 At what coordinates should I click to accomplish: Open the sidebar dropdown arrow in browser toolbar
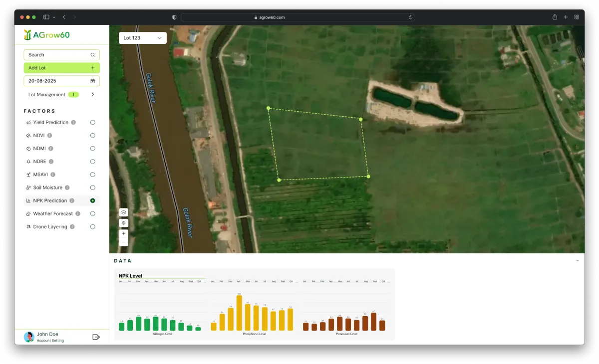click(x=54, y=17)
